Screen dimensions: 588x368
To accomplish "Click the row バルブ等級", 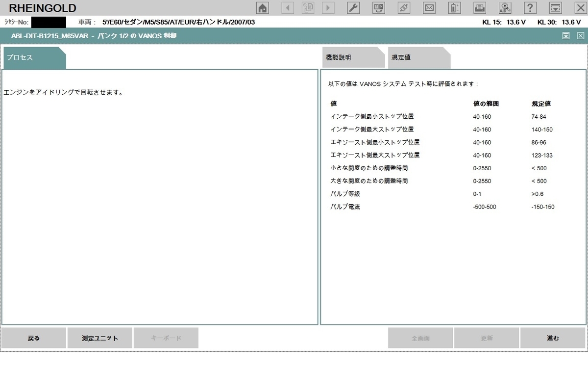I will click(443, 194).
